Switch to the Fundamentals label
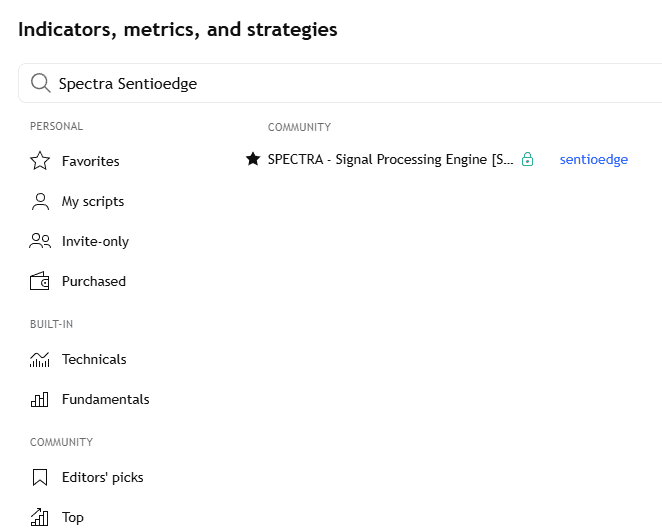Viewport: 662px width, 532px height. [105, 399]
